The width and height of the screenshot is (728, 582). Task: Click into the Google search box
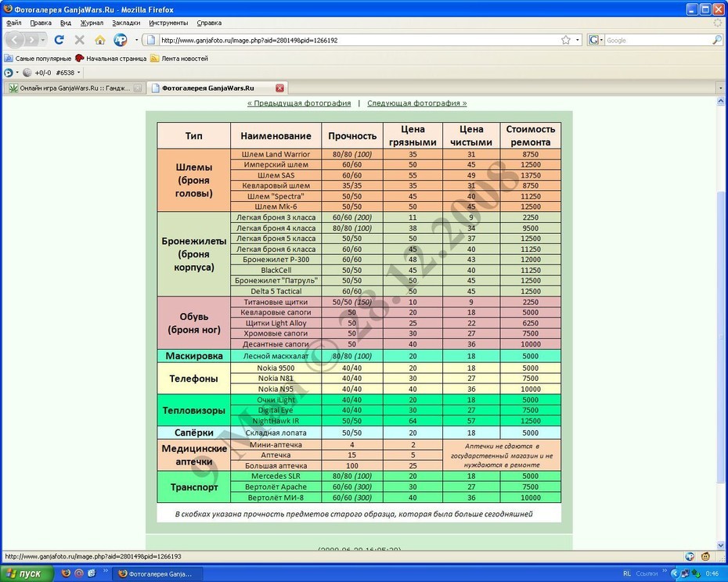coord(657,41)
